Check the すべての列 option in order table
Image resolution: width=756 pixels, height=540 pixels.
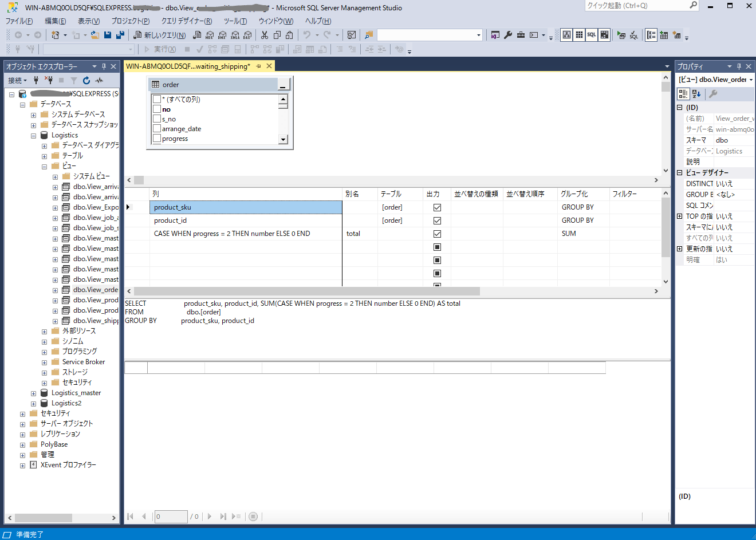(x=157, y=98)
